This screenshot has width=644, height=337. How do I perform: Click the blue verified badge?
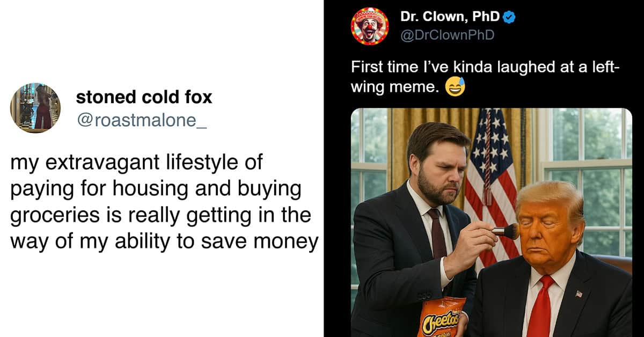coord(509,18)
